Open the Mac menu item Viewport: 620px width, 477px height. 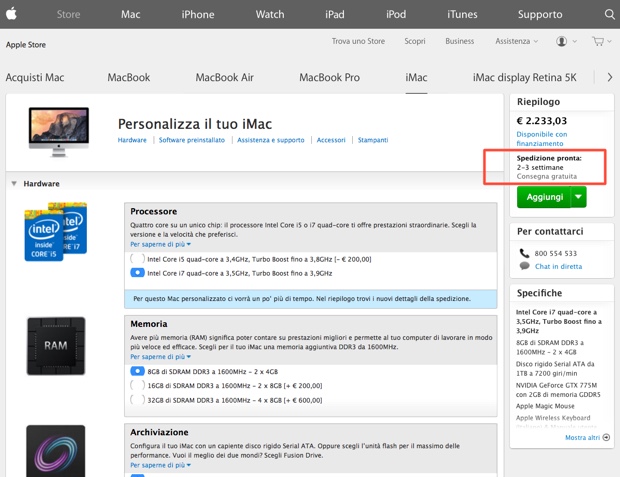pyautogui.click(x=130, y=14)
